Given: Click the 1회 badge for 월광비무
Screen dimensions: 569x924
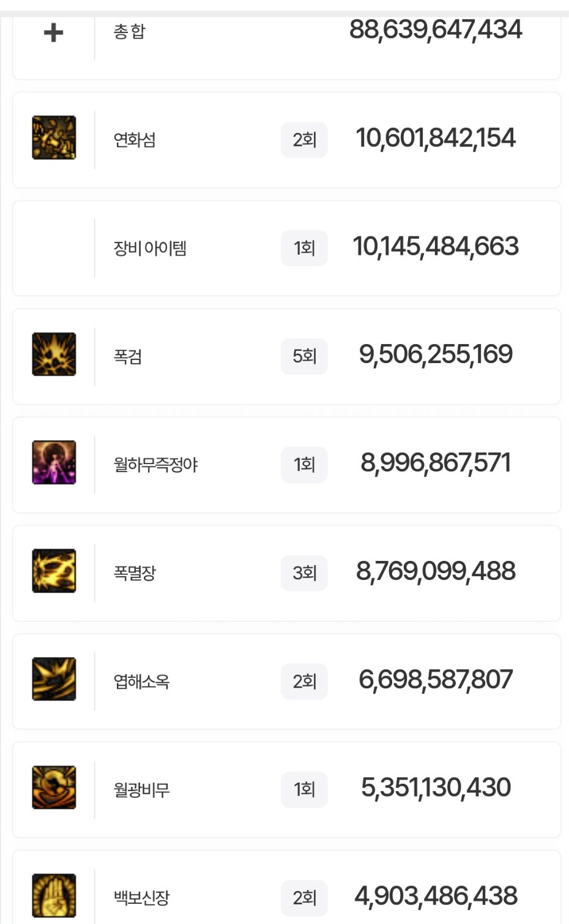Looking at the screenshot, I should (x=304, y=789).
